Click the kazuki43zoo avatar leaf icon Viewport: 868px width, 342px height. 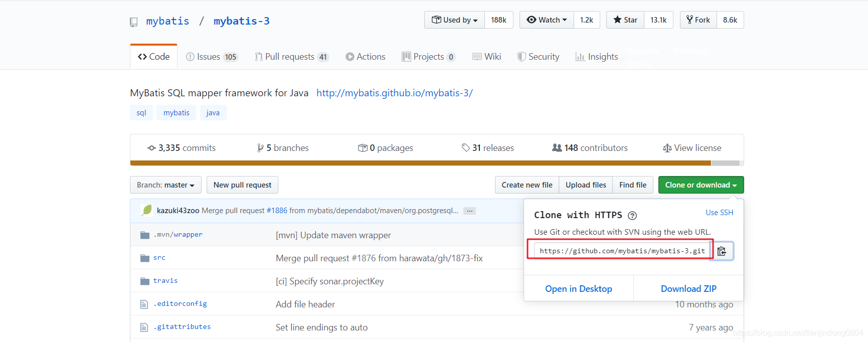click(146, 211)
